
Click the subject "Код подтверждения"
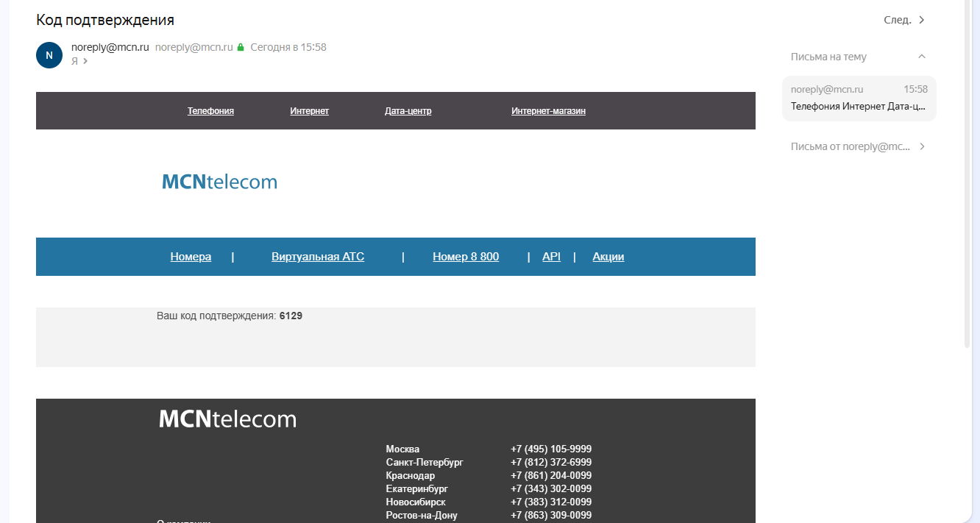(105, 20)
